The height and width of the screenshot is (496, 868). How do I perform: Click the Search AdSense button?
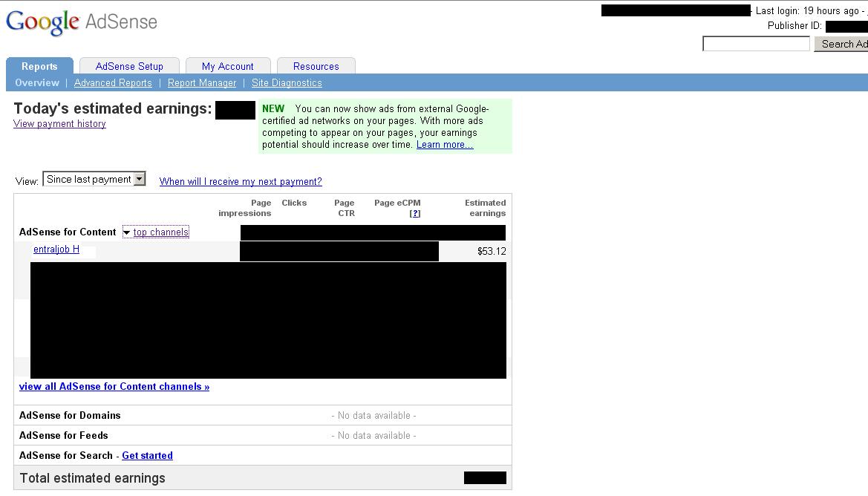[841, 44]
